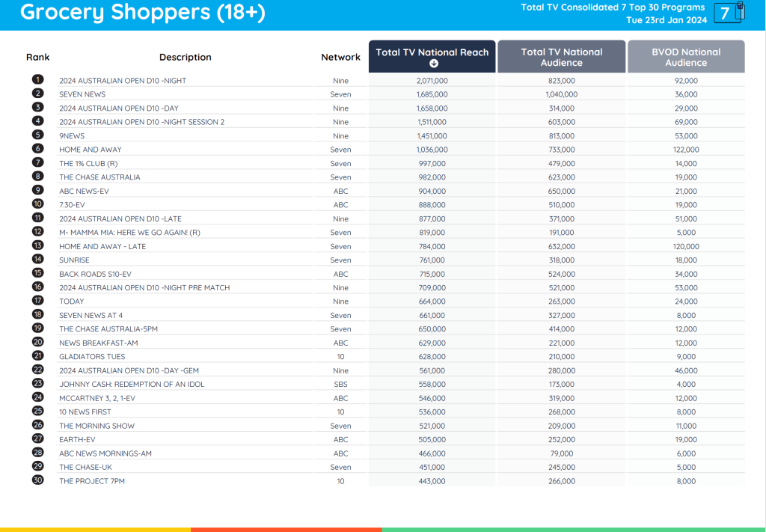The height and width of the screenshot is (532, 766).
Task: Click the Description column header
Action: [186, 57]
